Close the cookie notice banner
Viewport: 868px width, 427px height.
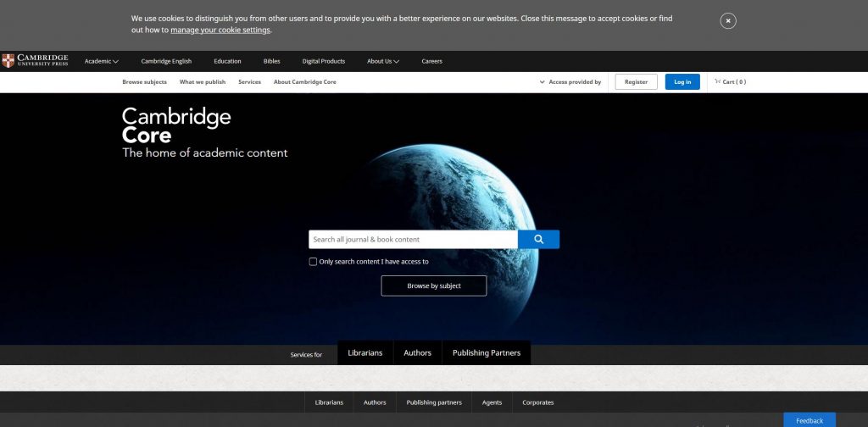727,21
